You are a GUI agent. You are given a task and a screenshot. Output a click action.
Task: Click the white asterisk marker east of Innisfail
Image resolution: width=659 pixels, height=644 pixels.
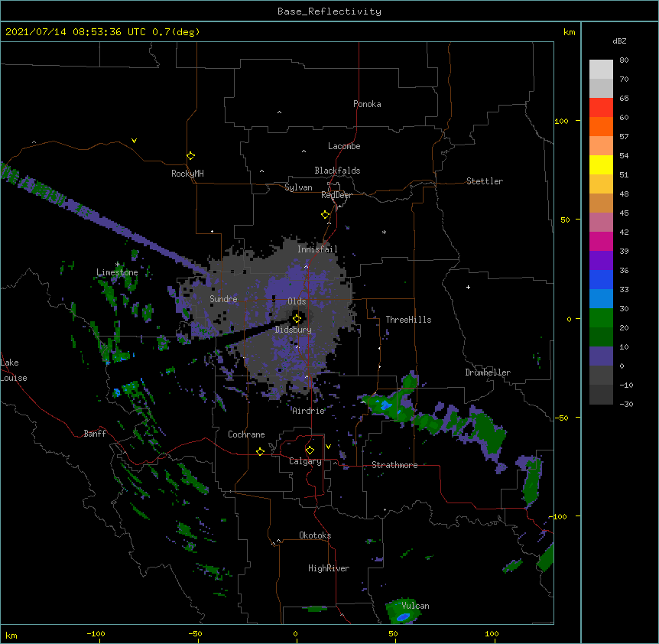pyautogui.click(x=384, y=233)
